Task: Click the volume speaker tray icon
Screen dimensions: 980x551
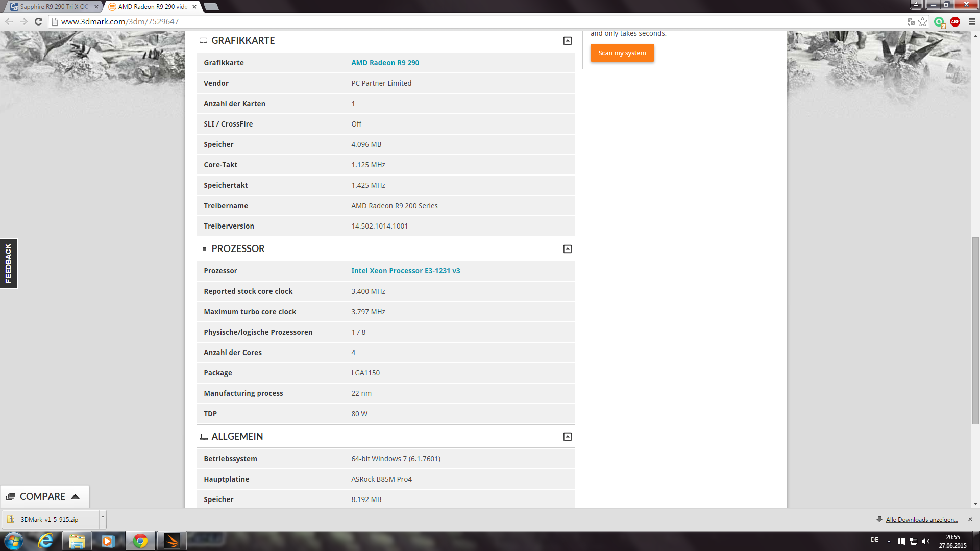Action: (926, 541)
